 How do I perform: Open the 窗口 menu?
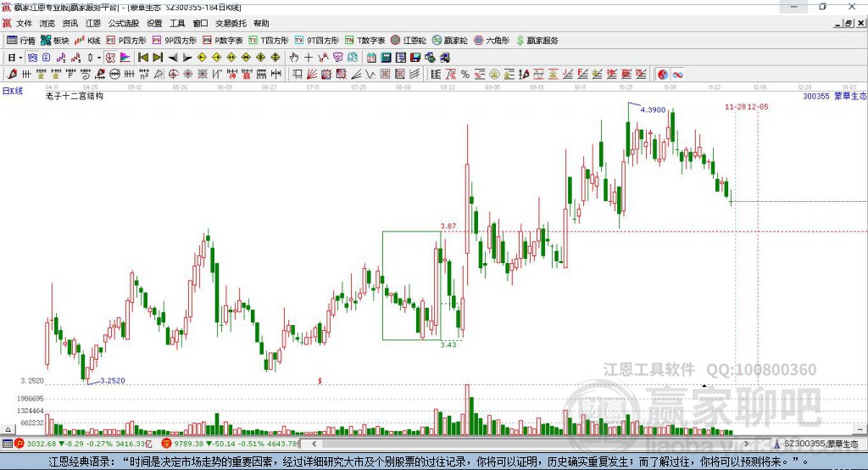click(x=200, y=23)
